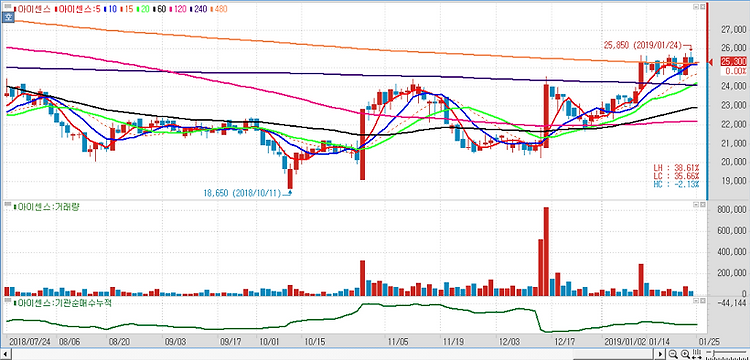Click the large red candle before 11/05
This screenshot has height=360, width=750.
(363, 144)
